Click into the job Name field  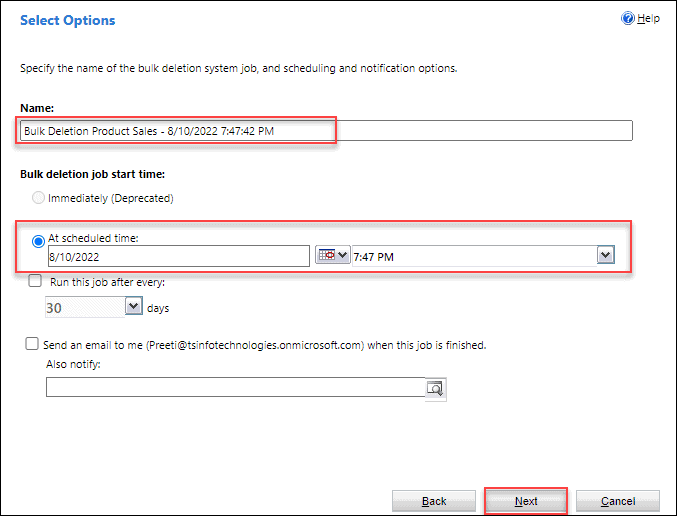tap(326, 131)
